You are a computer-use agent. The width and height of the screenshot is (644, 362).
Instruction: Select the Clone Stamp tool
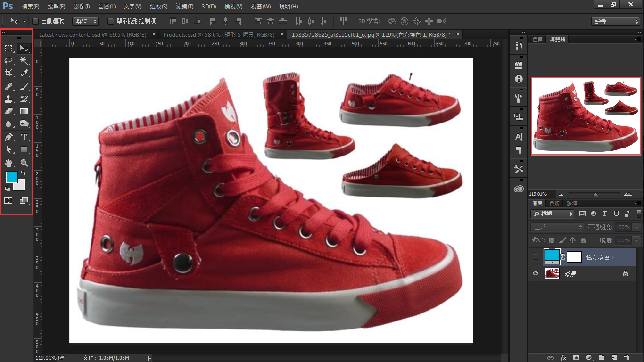tap(8, 99)
